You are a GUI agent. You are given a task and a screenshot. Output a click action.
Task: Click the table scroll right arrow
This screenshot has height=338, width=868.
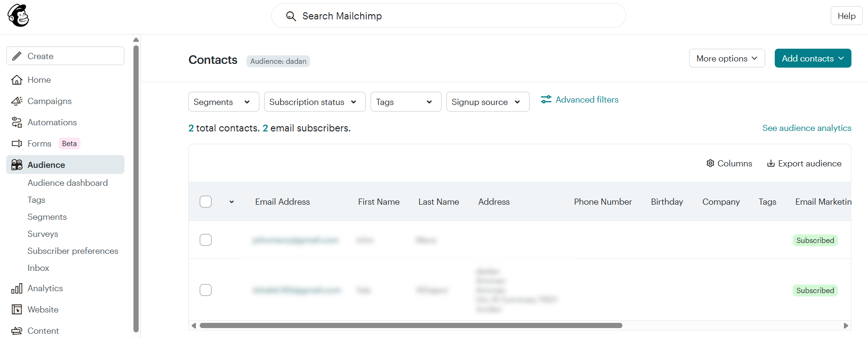click(x=846, y=325)
